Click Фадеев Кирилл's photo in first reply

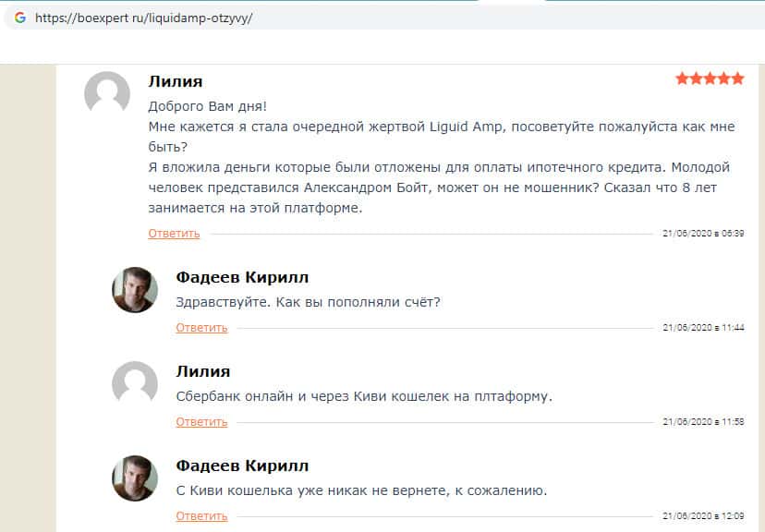135,290
